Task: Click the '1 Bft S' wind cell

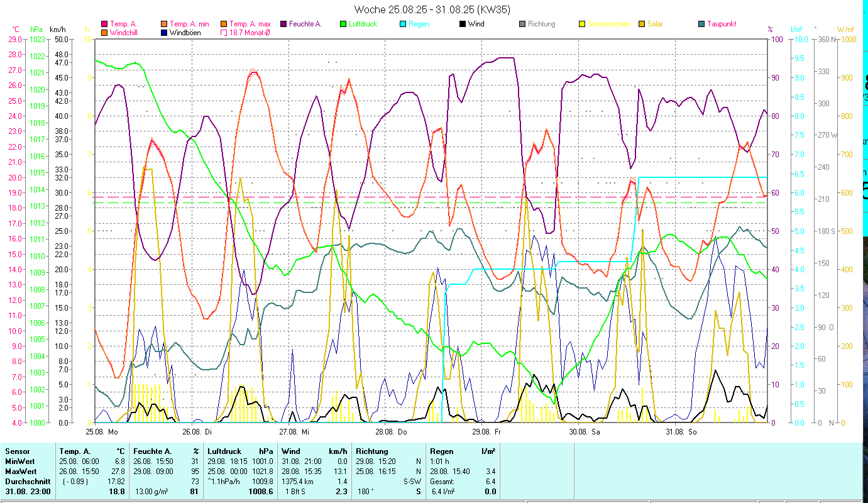Action: (x=295, y=492)
